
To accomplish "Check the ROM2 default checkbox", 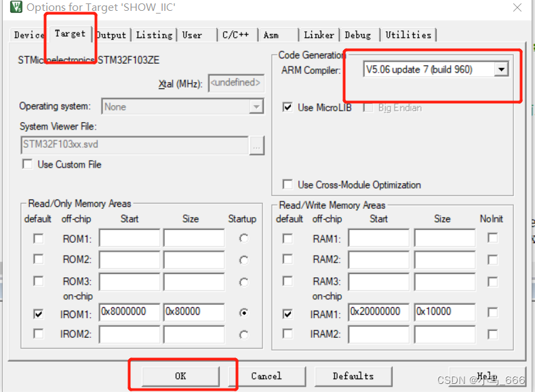I will coord(39,259).
